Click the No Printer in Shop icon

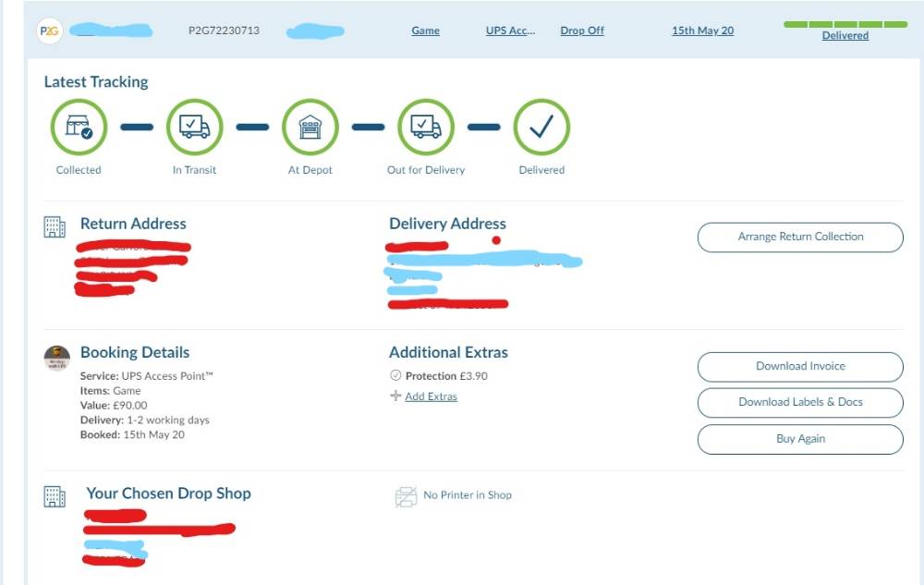click(x=406, y=496)
